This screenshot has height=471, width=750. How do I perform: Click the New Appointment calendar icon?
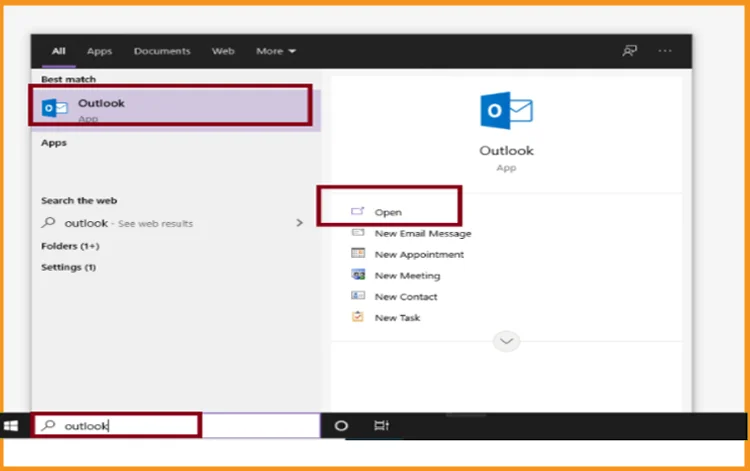tap(358, 253)
